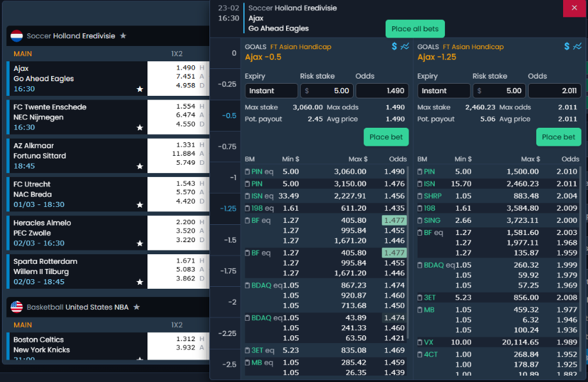Open the Expiry dropdown for Ajax -1.25

[x=444, y=91]
